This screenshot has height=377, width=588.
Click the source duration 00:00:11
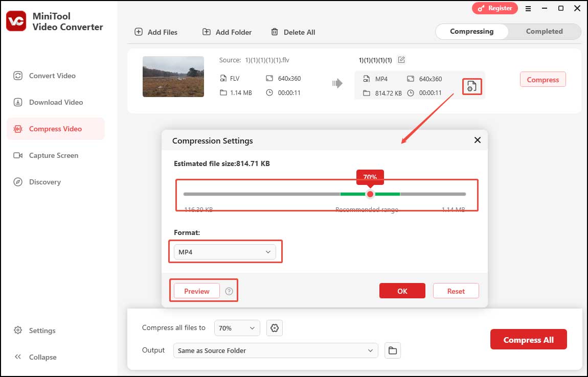(x=289, y=93)
